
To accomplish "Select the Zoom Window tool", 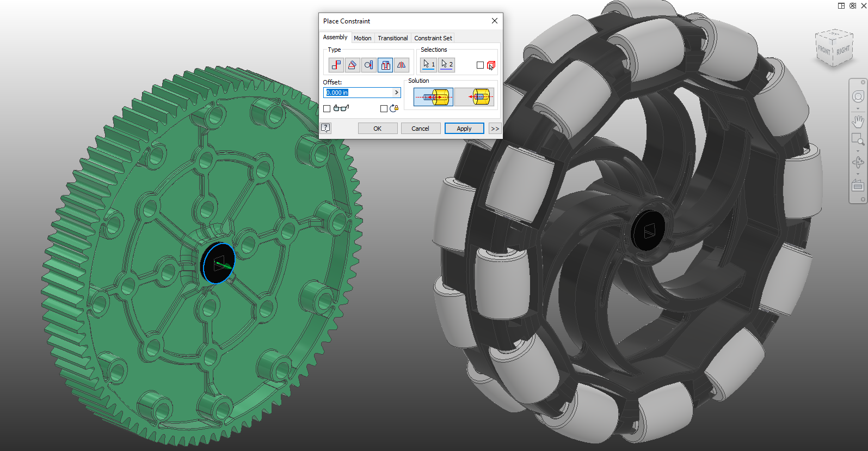I will (x=858, y=139).
